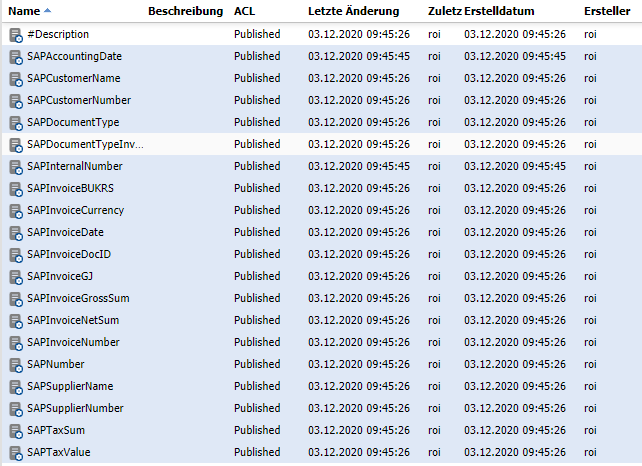Sort by Erstelldatum column header
Screen dimensions: 642x466
[x=499, y=11]
